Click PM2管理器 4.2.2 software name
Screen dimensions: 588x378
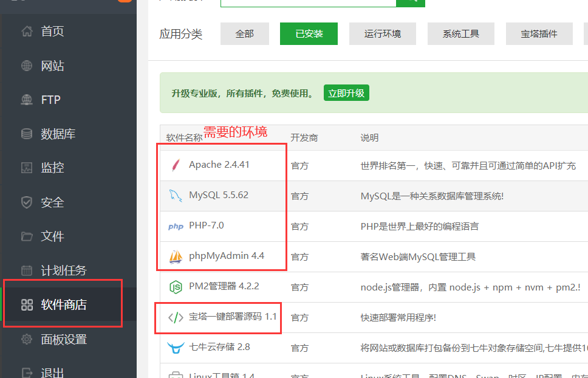(x=224, y=286)
